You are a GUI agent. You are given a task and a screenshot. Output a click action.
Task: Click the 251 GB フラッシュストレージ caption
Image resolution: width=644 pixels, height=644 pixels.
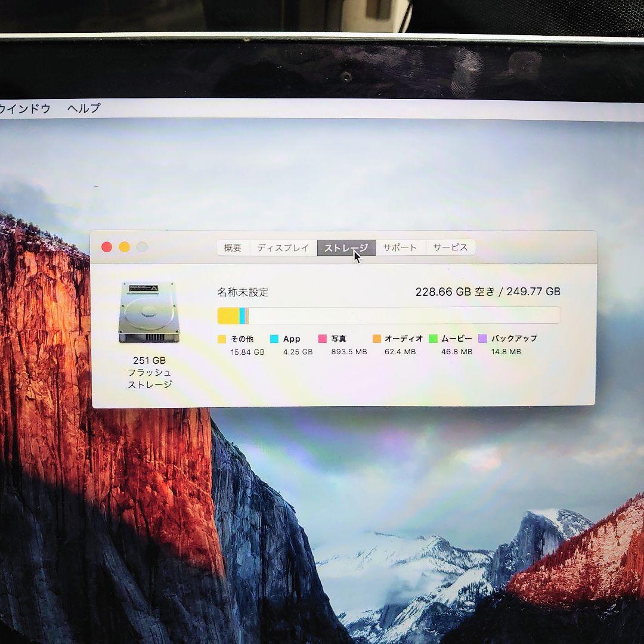(x=149, y=371)
